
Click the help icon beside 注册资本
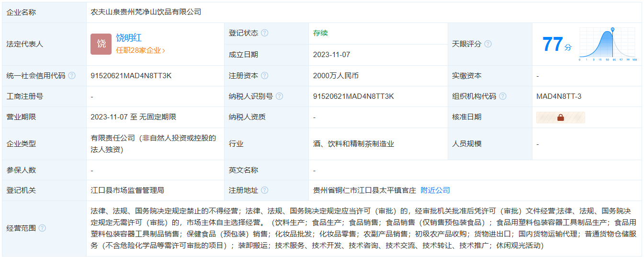(264, 76)
